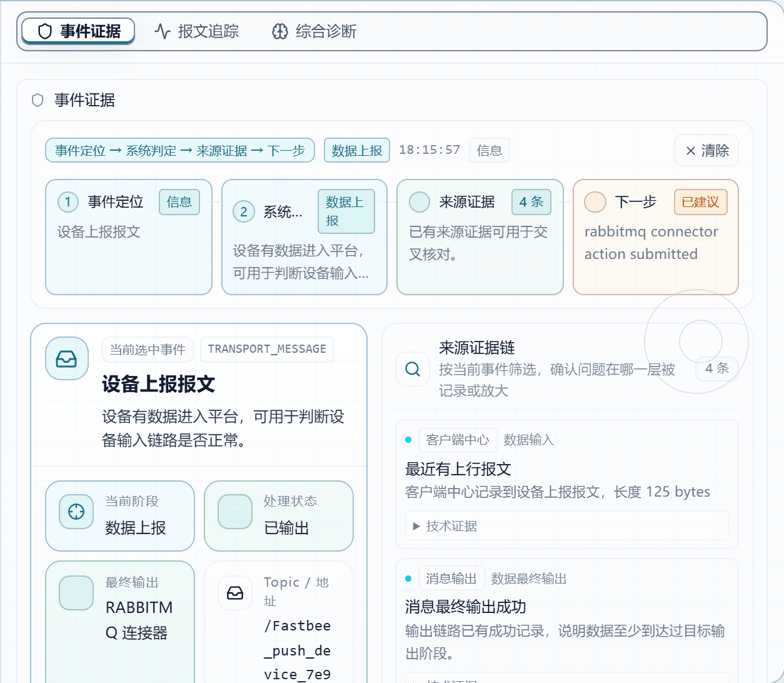Viewport: 784px width, 683px height.
Task: Open the 报文追踪 tab
Action: coord(197,31)
